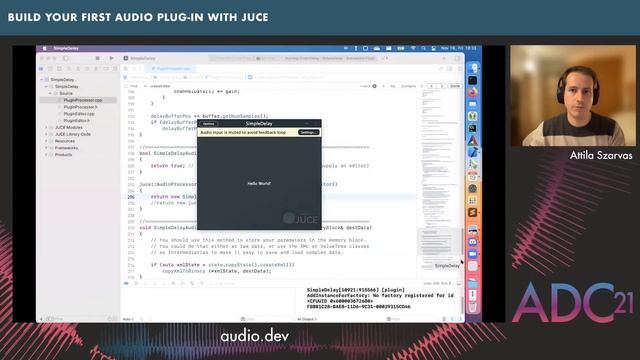Click Settings... in the muted audio banner
The height and width of the screenshot is (360, 640).
click(309, 132)
